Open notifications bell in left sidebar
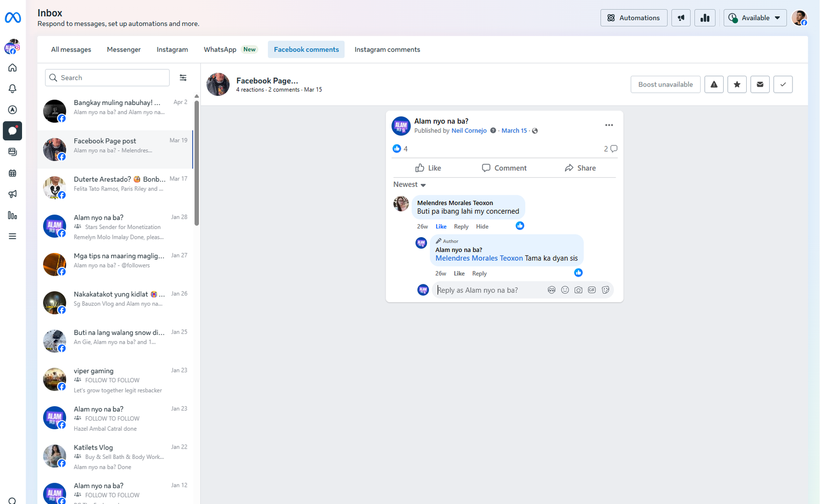This screenshot has height=504, width=820. tap(13, 89)
